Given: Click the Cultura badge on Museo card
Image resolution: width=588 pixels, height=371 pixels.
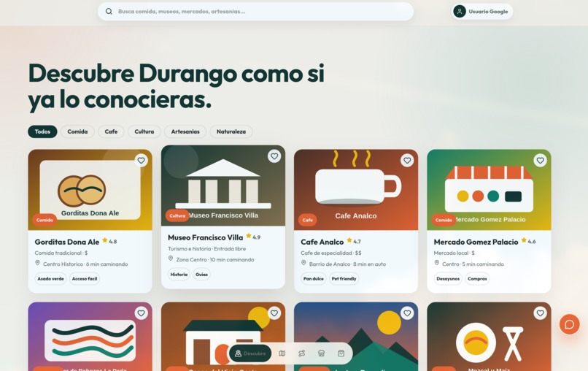Looking at the screenshot, I should coord(177,215).
